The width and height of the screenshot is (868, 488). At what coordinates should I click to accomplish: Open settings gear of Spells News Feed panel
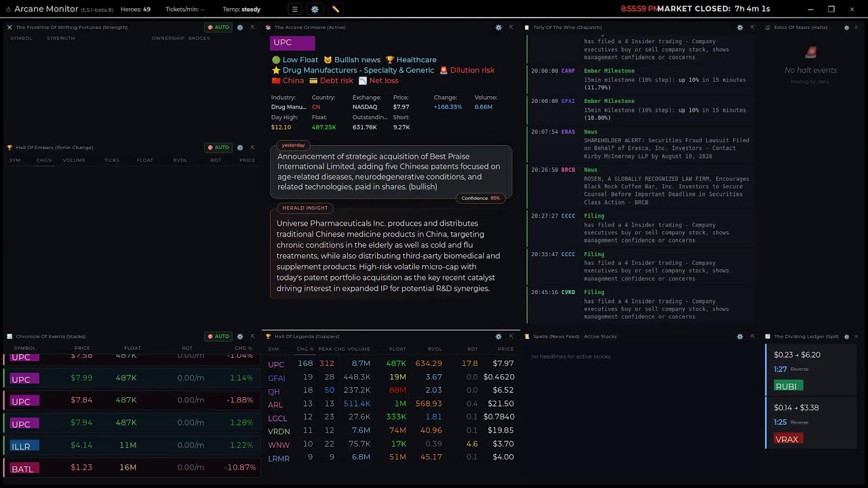[x=740, y=336]
